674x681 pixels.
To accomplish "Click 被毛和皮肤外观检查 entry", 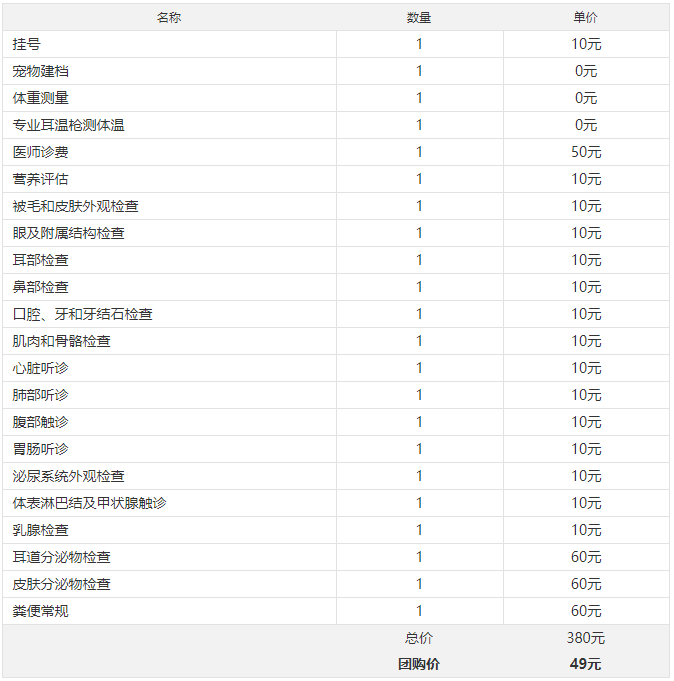I will click(76, 206).
